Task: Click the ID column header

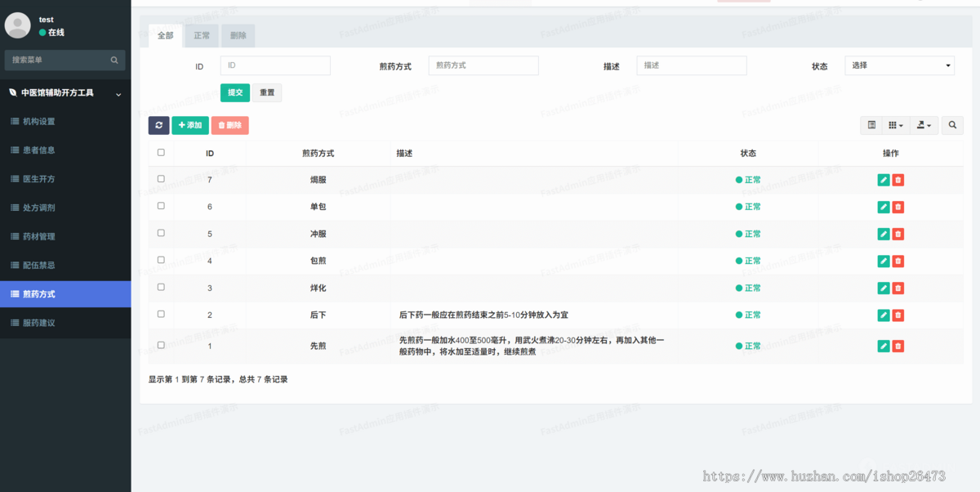Action: 210,153
